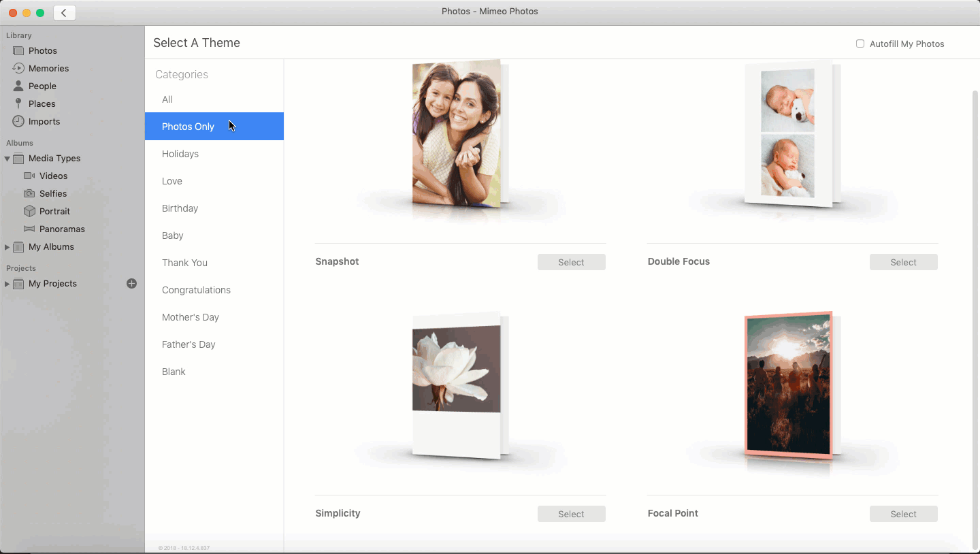Viewport: 980px width, 554px height.
Task: Open the Thank You category
Action: point(214,263)
